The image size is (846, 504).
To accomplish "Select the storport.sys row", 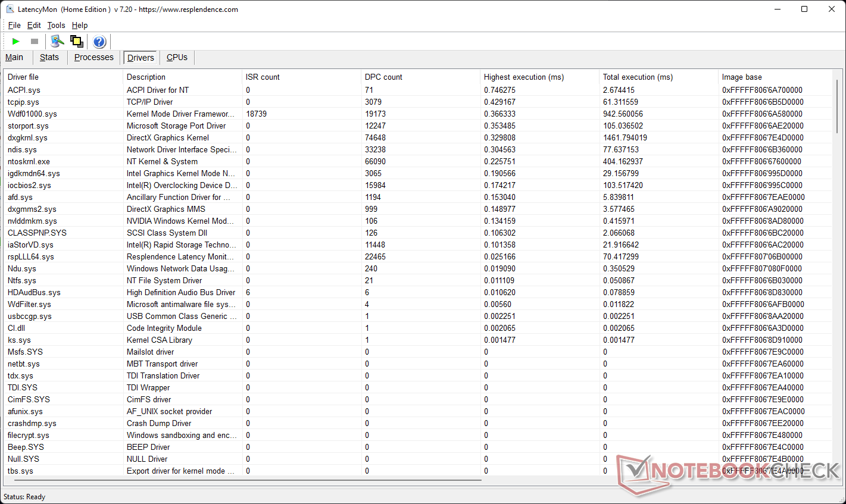I will (419, 126).
